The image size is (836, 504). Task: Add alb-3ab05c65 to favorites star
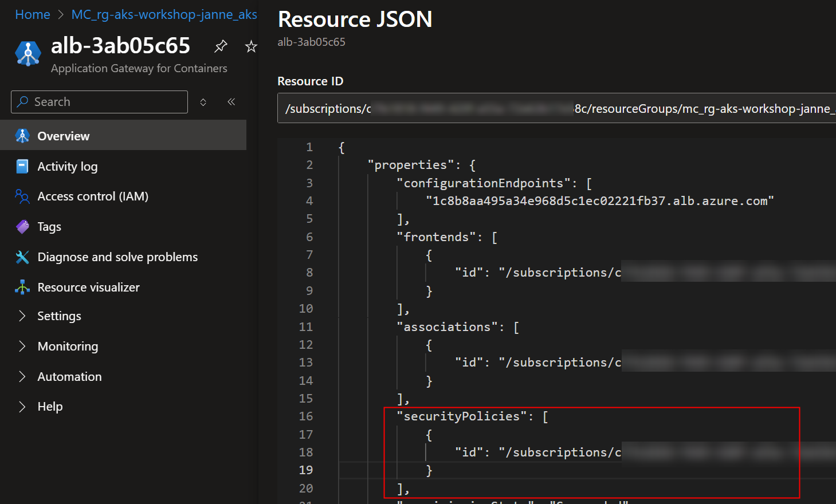[251, 46]
